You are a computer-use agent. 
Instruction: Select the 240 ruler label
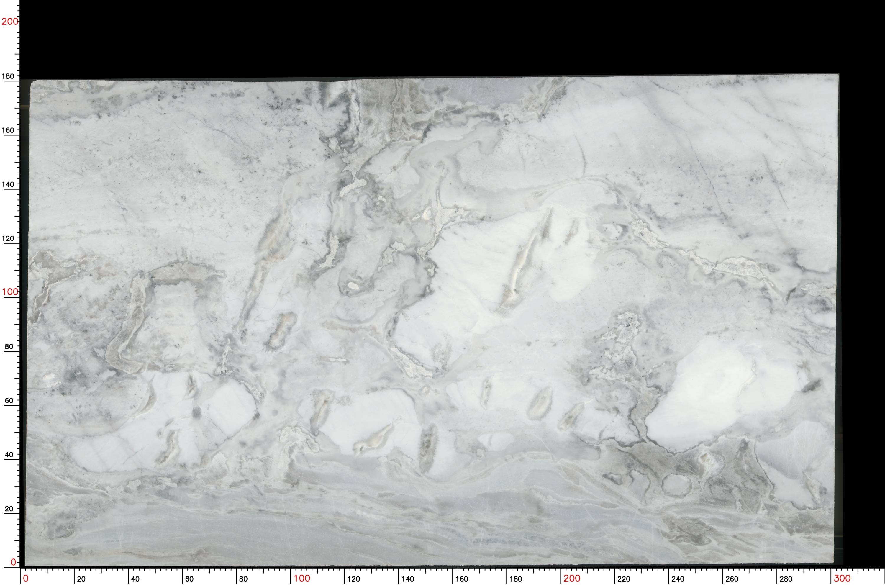678,579
